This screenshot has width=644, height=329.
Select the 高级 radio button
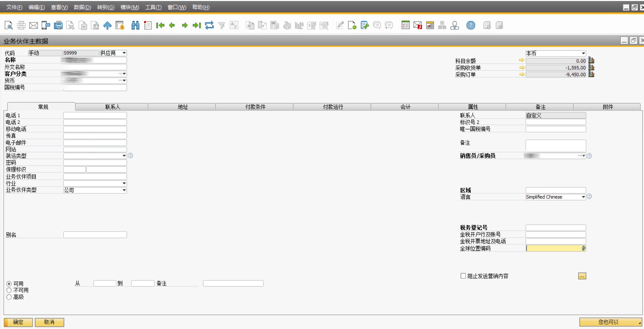coord(9,297)
